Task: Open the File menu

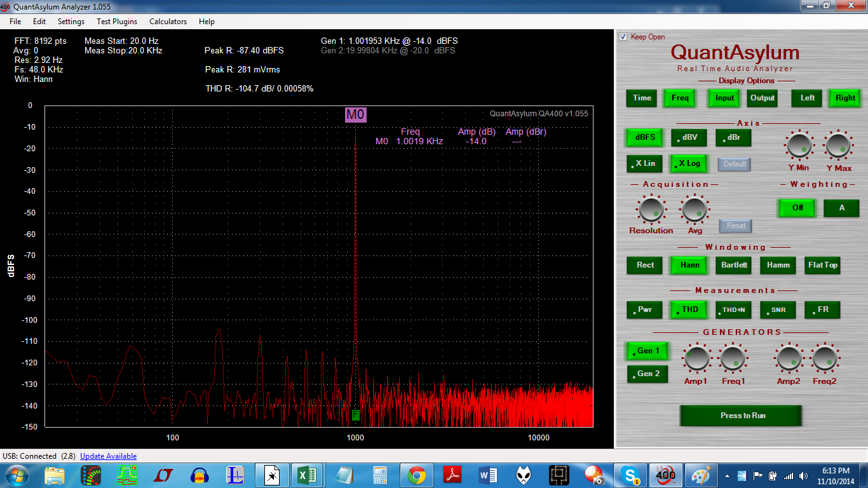Action: click(x=15, y=22)
